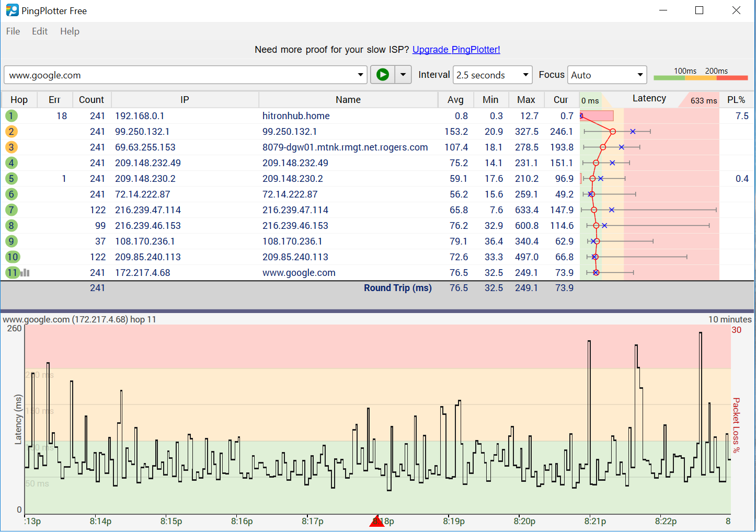The image size is (756, 532).
Task: Follow the Upgrade PingPlotter! link
Action: pyautogui.click(x=456, y=50)
